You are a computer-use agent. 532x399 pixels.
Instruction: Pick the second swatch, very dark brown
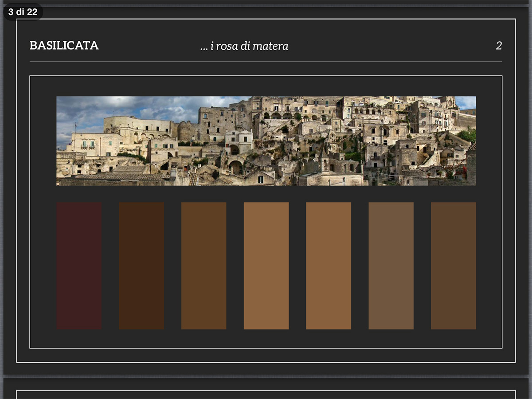pyautogui.click(x=141, y=266)
